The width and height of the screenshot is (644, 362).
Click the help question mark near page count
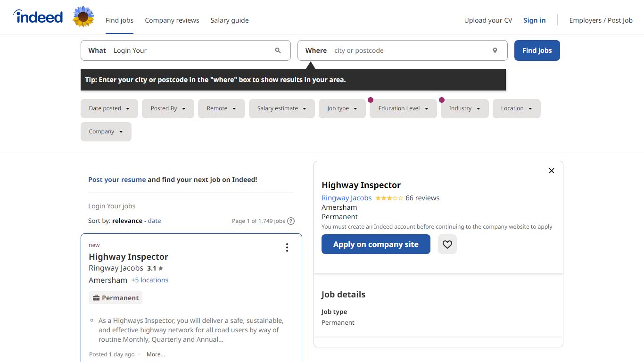(x=291, y=221)
